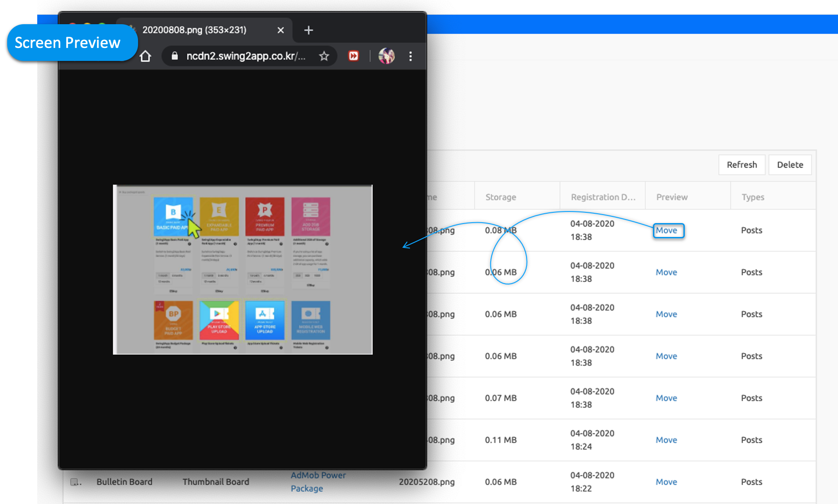Click Move link for the 0.11 MB file
Viewport: 838px width, 504px height.
coord(666,440)
